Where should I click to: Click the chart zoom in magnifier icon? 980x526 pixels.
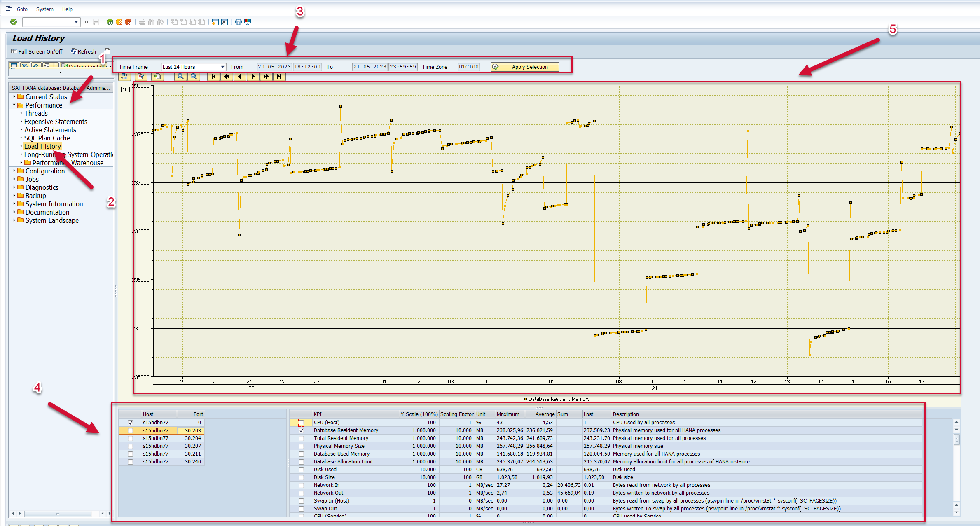(x=180, y=77)
